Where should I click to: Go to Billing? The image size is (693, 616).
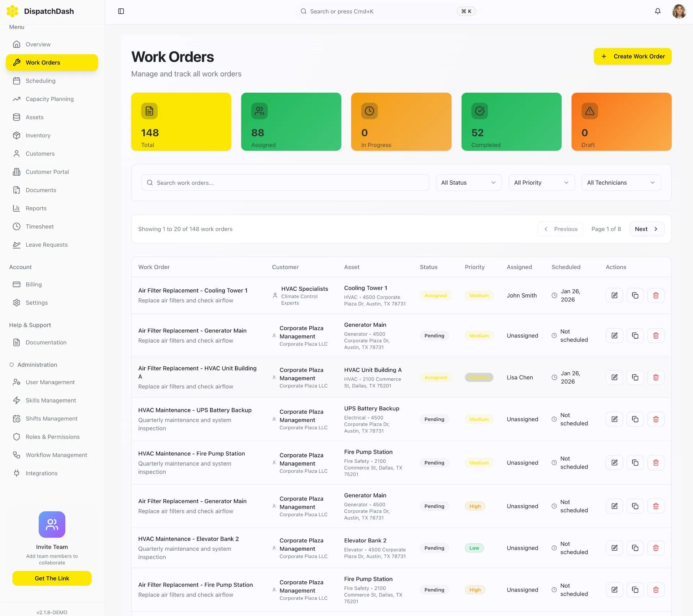click(52, 284)
